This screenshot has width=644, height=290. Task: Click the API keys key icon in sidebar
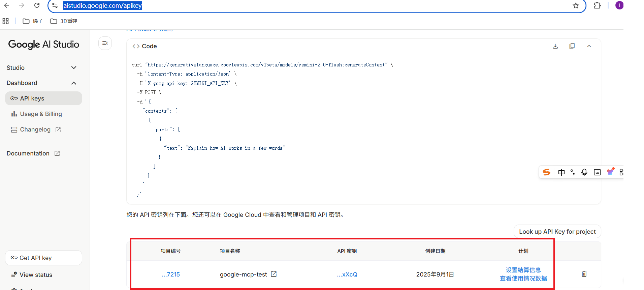pyautogui.click(x=14, y=98)
